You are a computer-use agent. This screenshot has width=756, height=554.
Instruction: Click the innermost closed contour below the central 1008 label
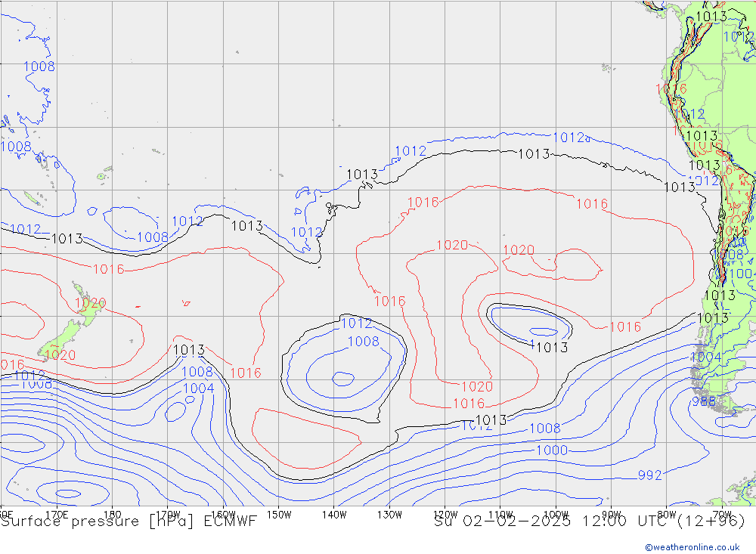tap(342, 376)
